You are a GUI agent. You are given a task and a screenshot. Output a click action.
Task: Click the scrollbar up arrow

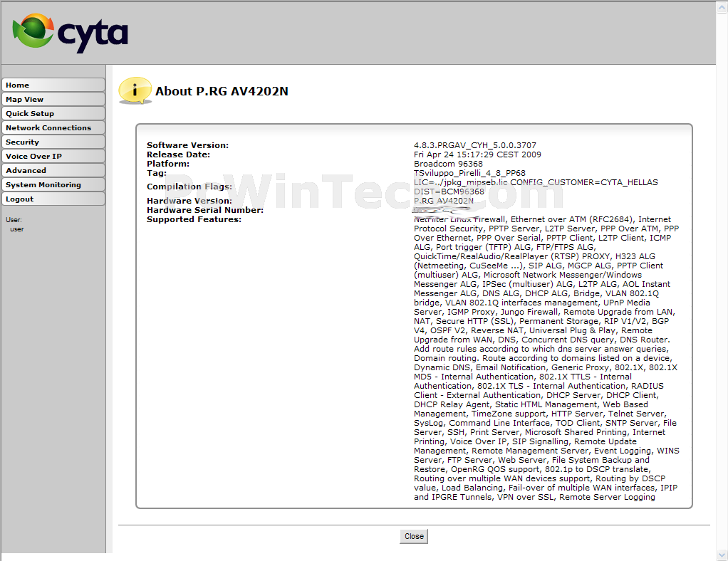click(722, 7)
